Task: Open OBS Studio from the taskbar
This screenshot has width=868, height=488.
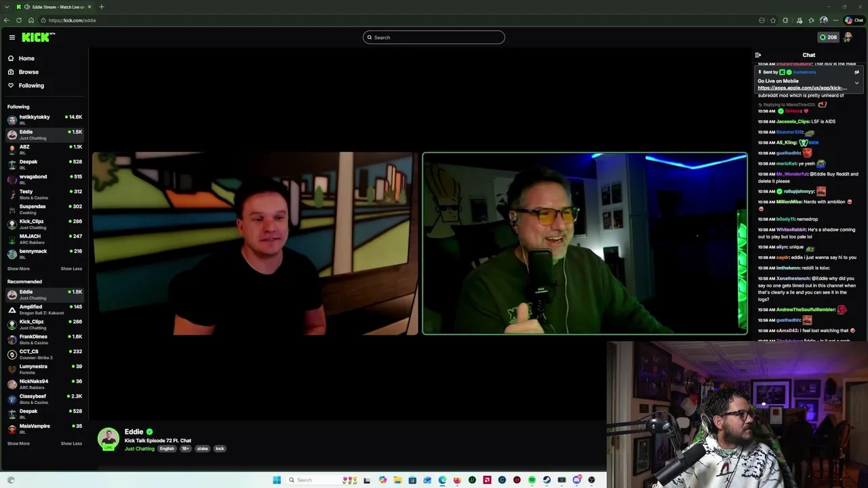Action: point(591,480)
